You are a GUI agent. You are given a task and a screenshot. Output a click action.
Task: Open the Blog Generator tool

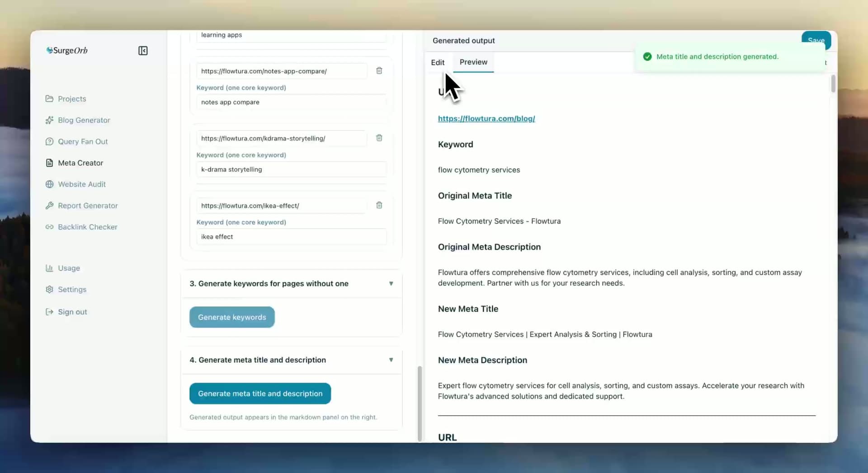click(83, 120)
